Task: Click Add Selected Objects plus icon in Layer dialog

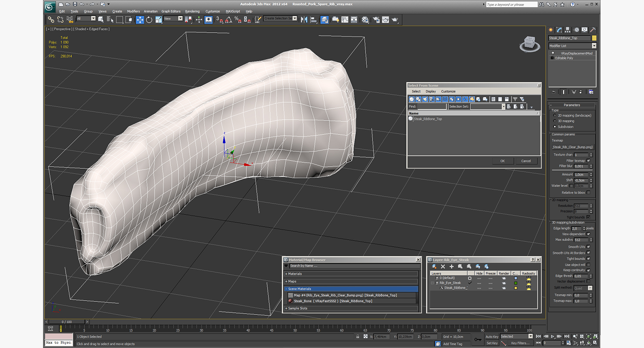Action: click(452, 266)
